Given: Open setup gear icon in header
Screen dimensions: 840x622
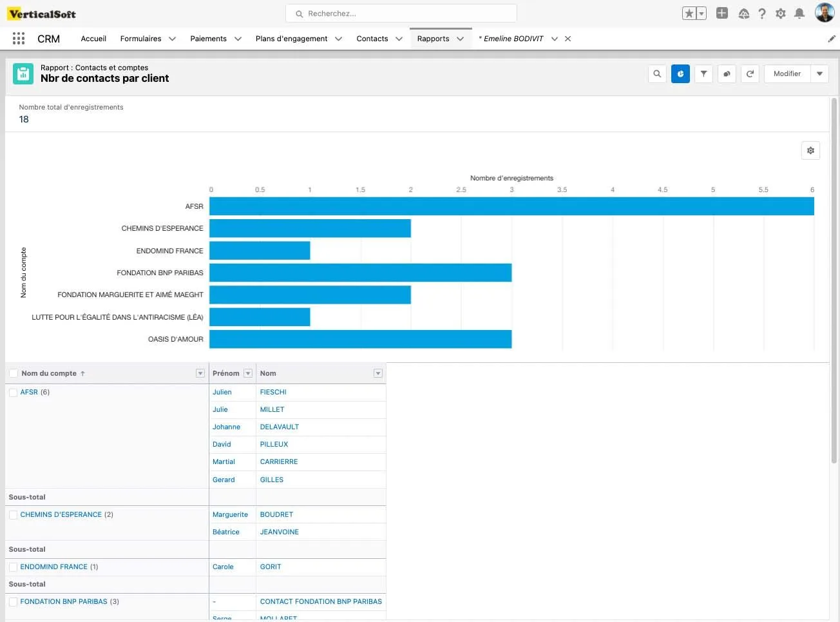Looking at the screenshot, I should 781,14.
